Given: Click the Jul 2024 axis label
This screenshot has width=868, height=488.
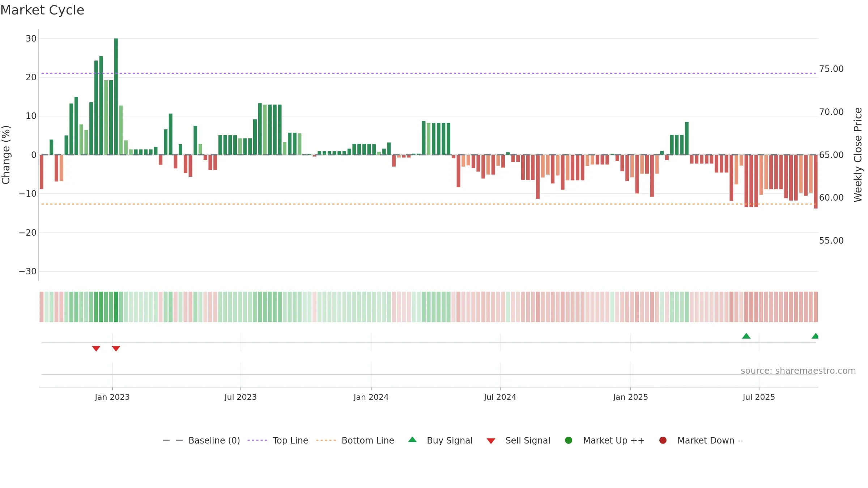Looking at the screenshot, I should 500,397.
